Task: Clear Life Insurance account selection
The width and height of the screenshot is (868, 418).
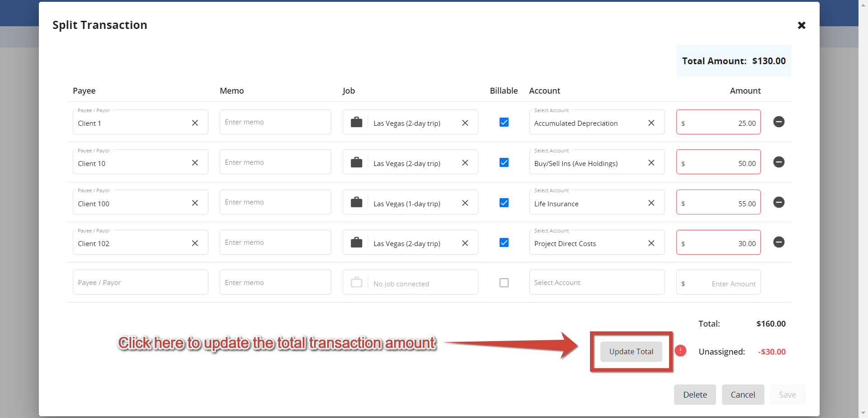Action: (x=651, y=203)
